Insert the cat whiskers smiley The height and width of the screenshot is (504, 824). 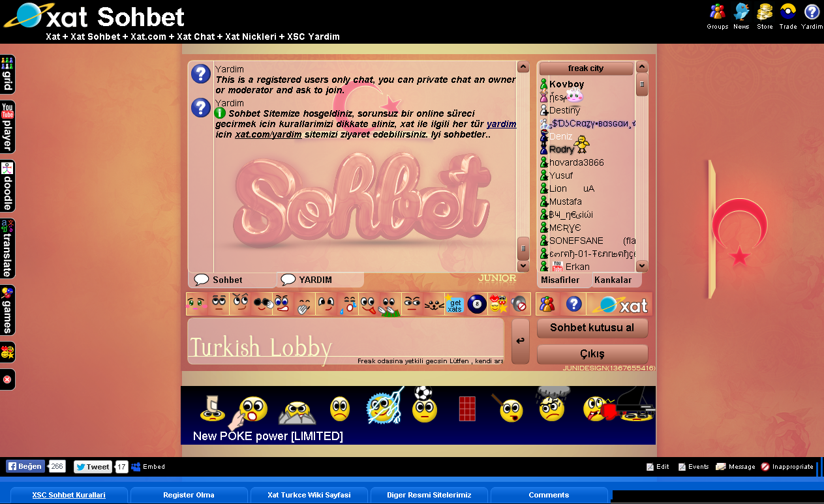433,304
